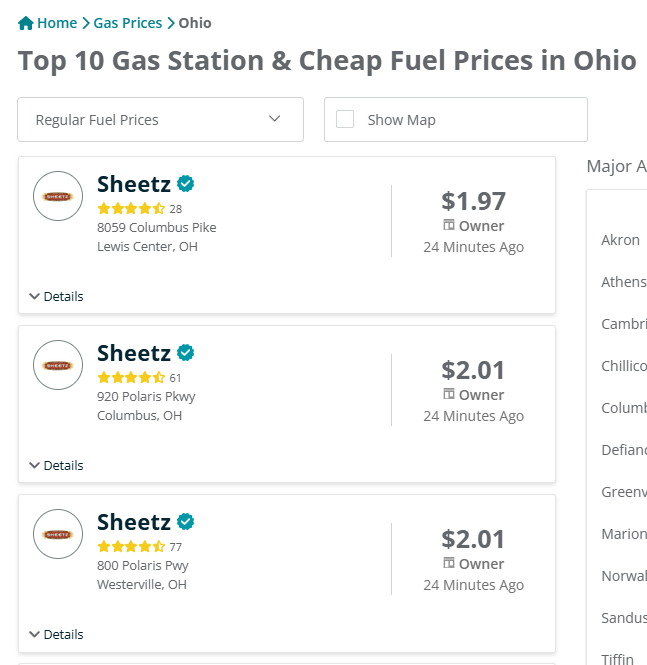Click star rating of Columbus Sheetz
This screenshot has width=647, height=665.
click(x=131, y=378)
